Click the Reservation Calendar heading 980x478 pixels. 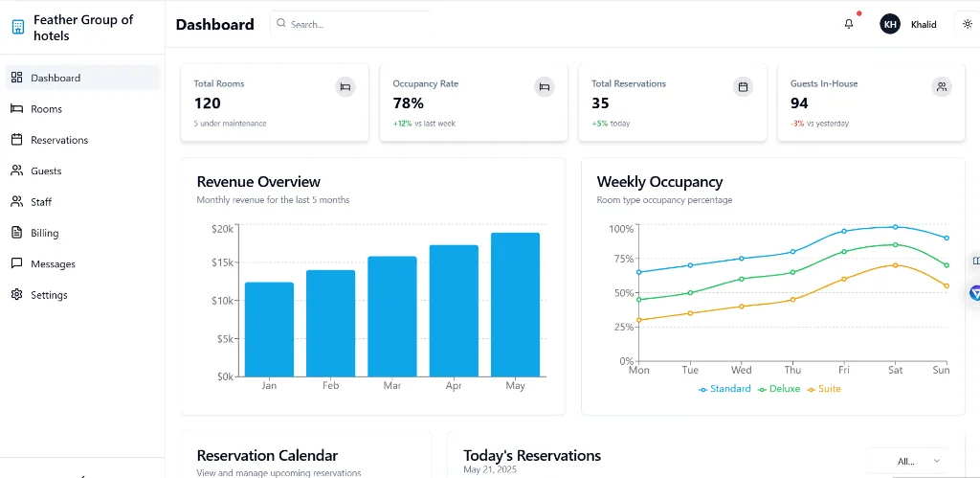267,455
